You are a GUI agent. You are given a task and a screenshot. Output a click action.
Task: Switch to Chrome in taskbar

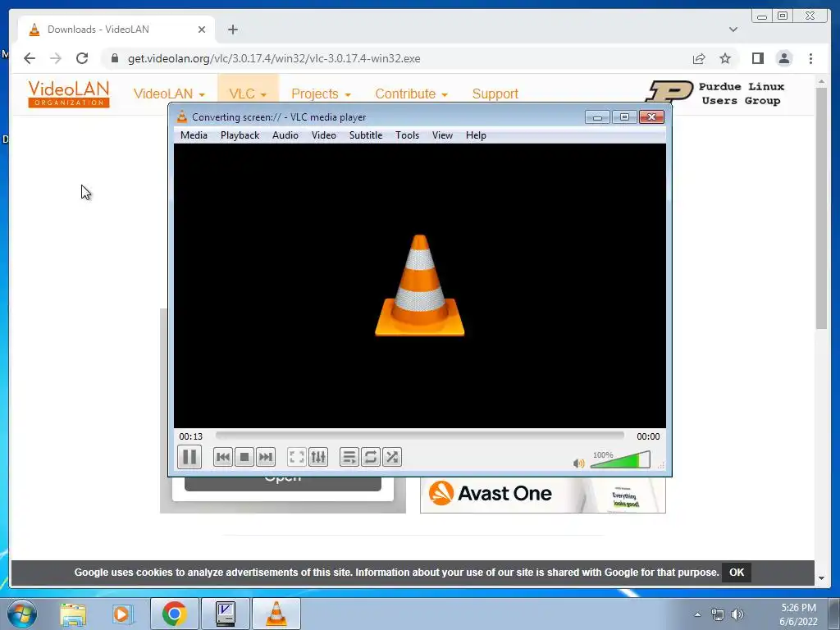[174, 614]
